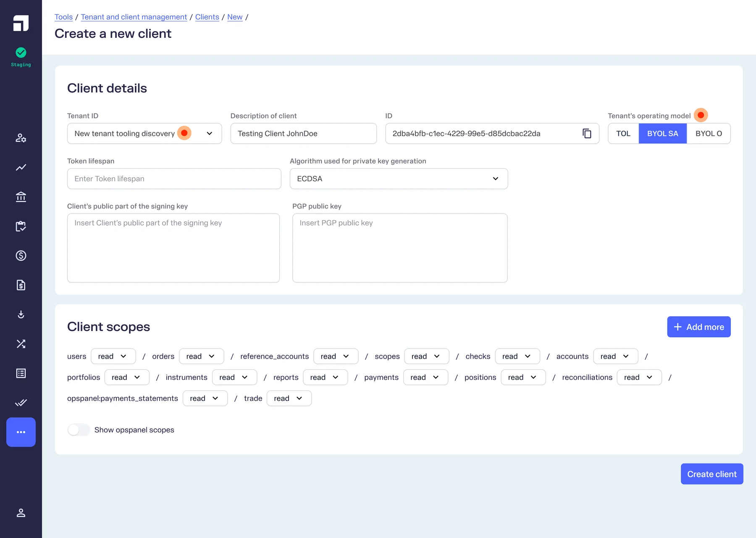Click the highlighted more options ellipsis button
The width and height of the screenshot is (756, 538).
[21, 432]
